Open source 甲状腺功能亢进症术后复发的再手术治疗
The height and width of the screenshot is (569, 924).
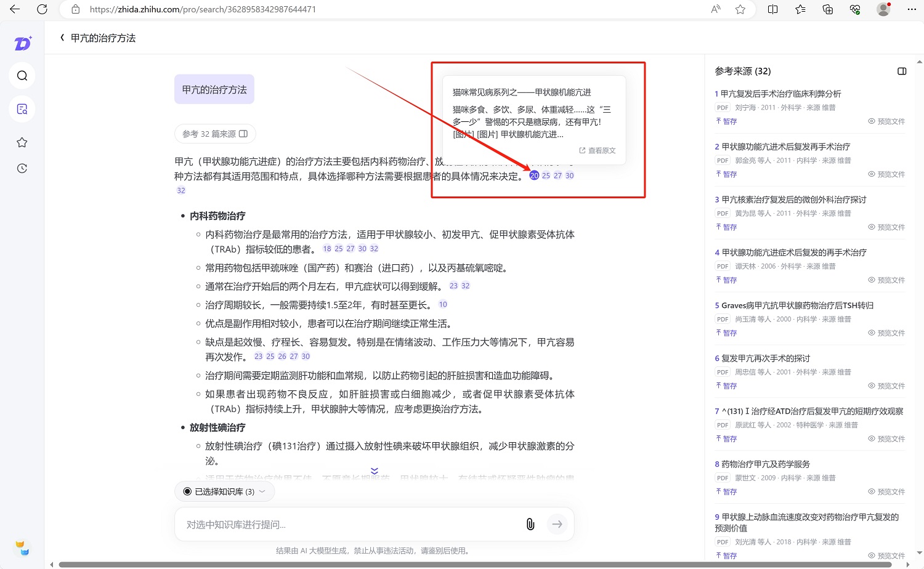point(794,252)
